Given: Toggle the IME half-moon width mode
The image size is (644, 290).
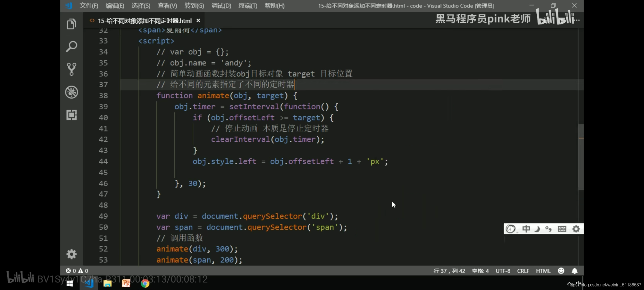Looking at the screenshot, I should click(x=537, y=229).
